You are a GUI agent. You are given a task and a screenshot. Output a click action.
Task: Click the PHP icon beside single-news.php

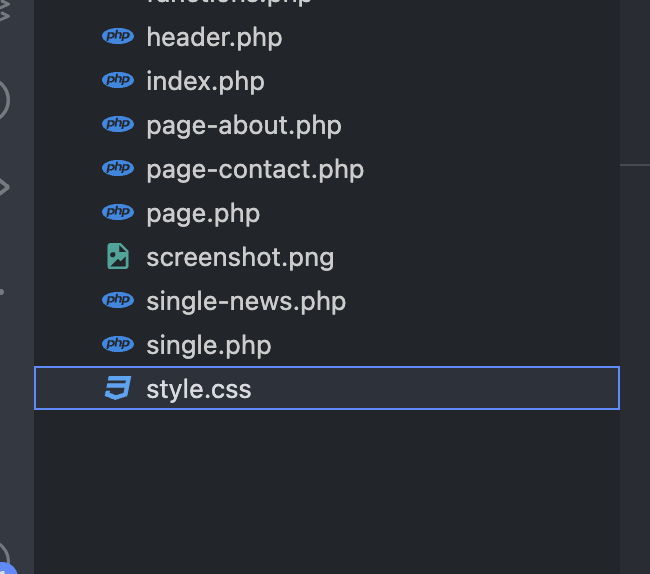[x=118, y=301]
